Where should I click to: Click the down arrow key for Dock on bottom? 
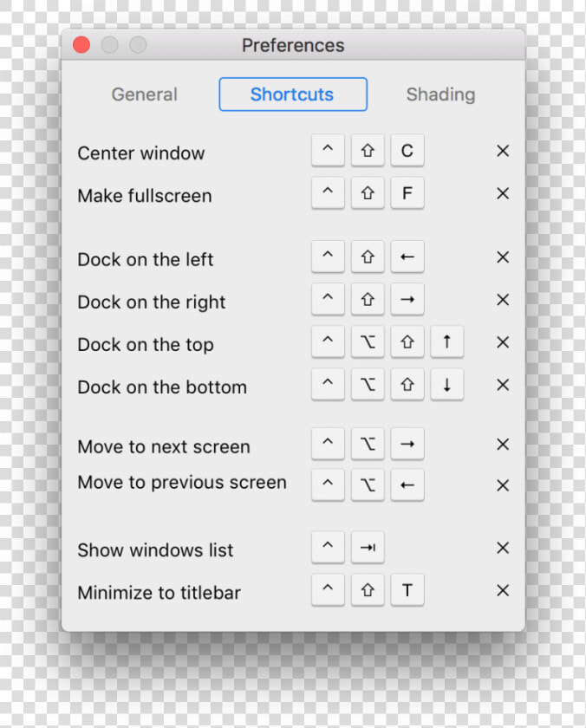[x=446, y=385]
